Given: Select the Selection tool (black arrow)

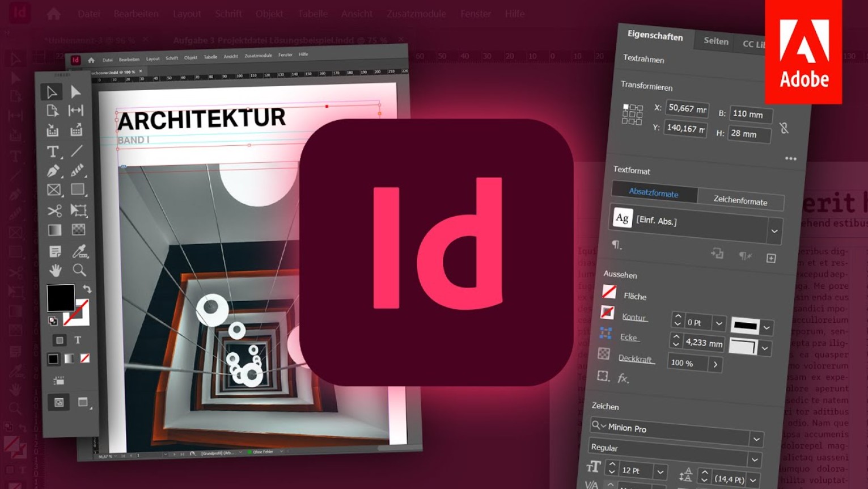Looking at the screenshot, I should tap(52, 91).
